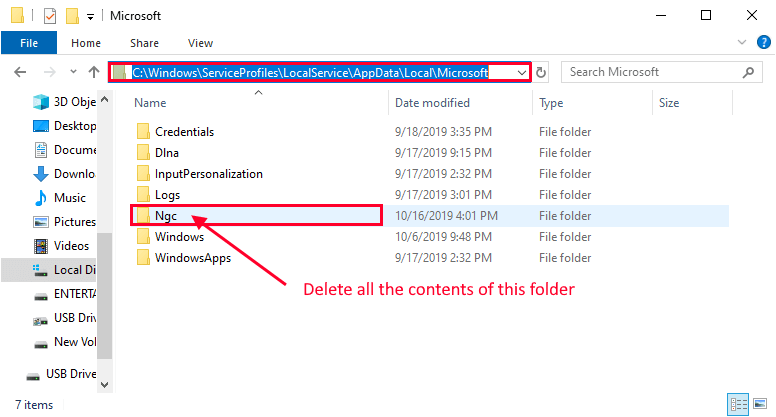Click the New folder icon in the title bar
The image size is (776, 417).
(71, 16)
